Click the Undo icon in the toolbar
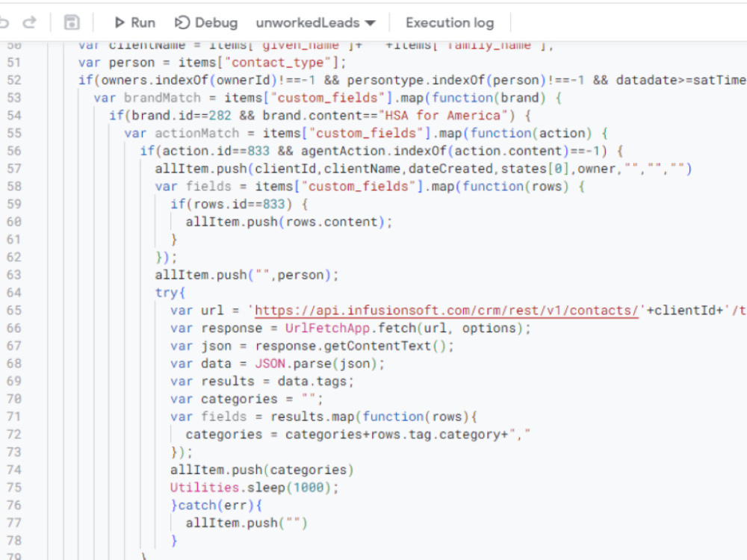This screenshot has width=747, height=560. pos(4,22)
